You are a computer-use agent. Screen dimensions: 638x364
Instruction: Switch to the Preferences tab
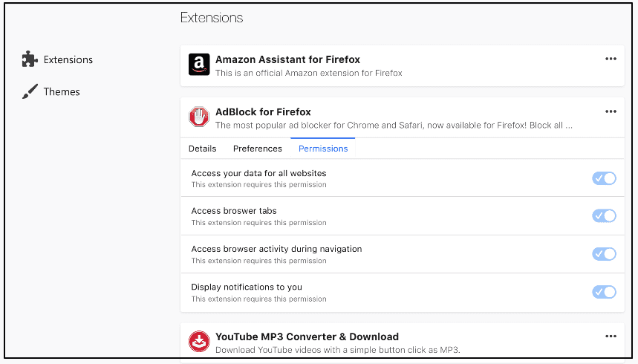coord(257,149)
